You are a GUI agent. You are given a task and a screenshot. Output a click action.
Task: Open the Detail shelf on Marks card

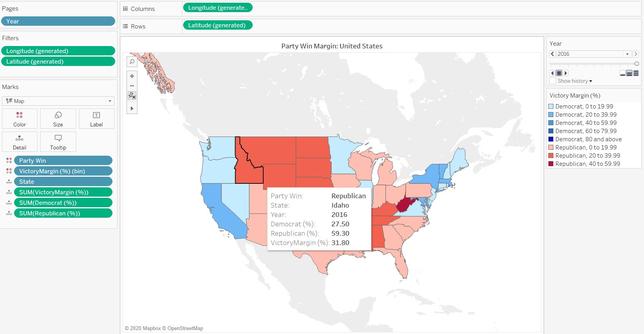coord(19,141)
